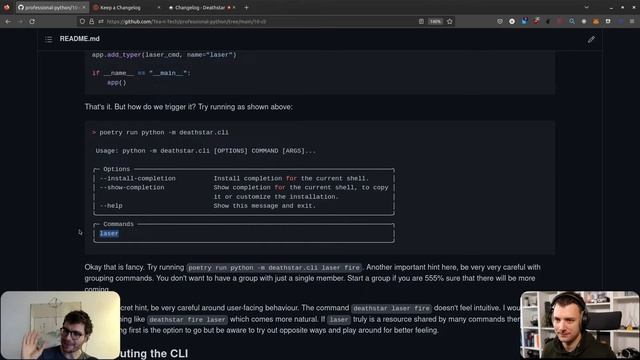640x360 pixels.
Task: Click the Usage: python -m deathstar.cli line
Action: pyautogui.click(x=206, y=151)
